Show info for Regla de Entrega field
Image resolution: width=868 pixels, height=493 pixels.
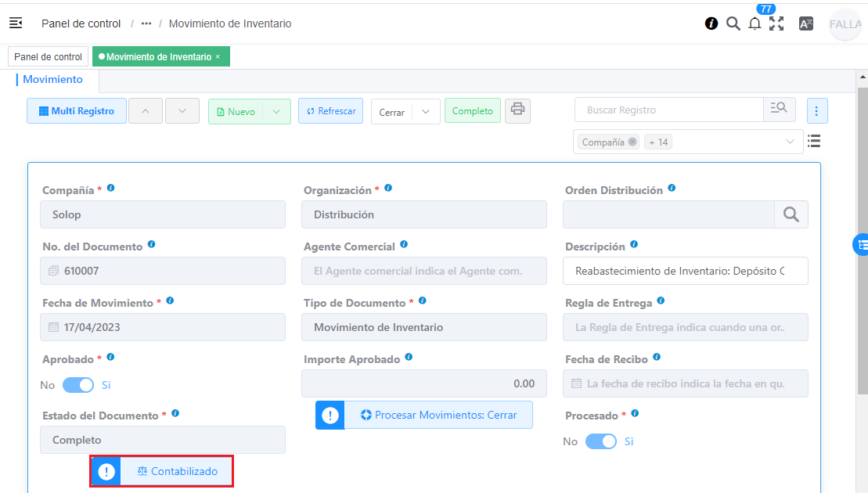point(661,301)
